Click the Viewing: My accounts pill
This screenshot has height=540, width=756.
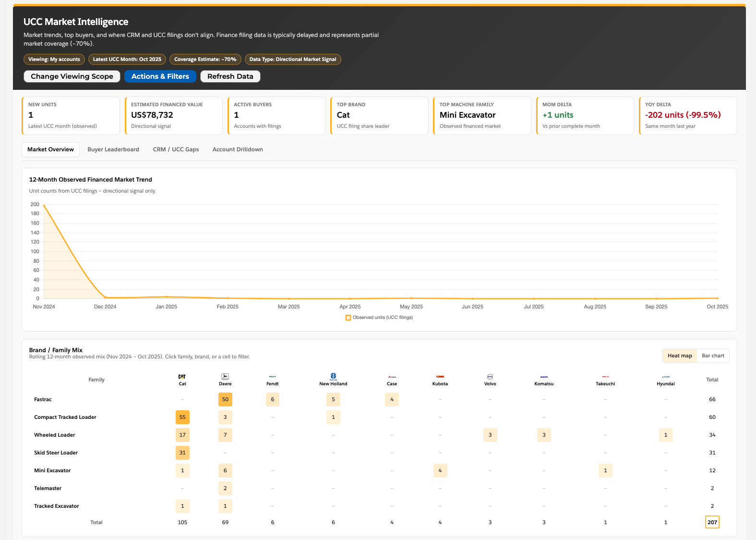tap(54, 60)
